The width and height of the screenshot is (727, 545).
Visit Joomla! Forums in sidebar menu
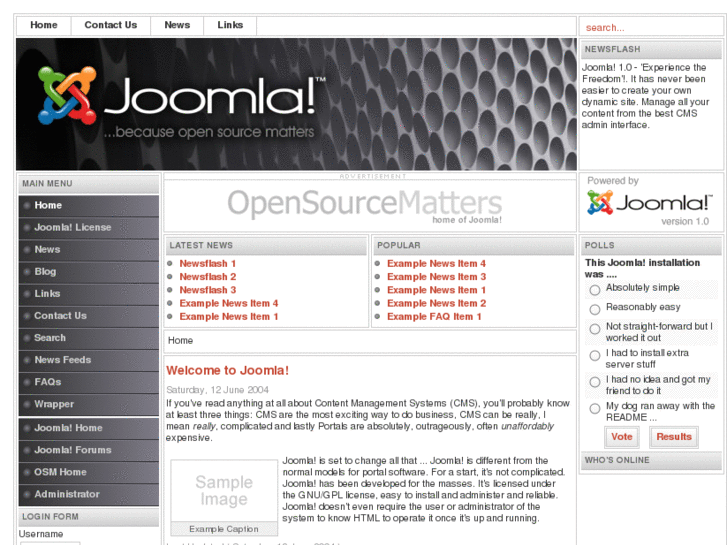(89, 450)
